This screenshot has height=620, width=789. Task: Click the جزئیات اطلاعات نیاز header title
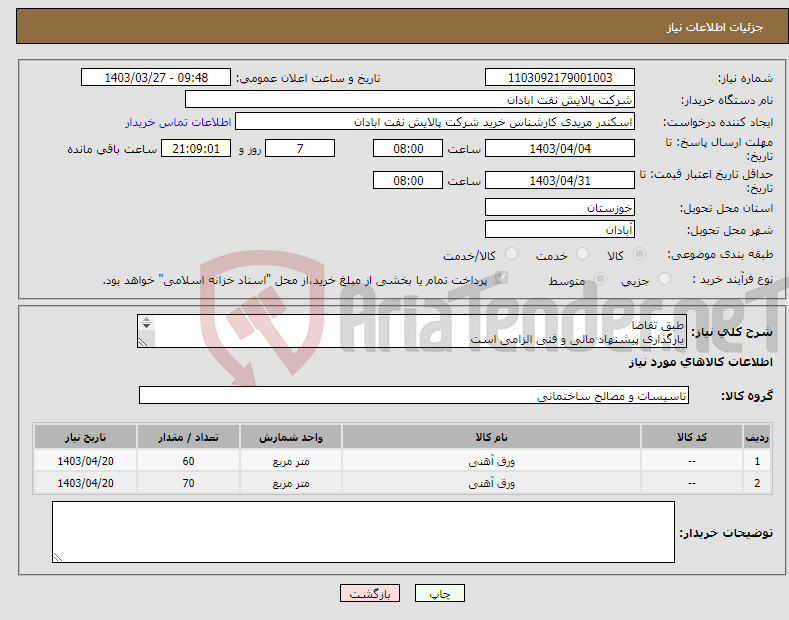[x=715, y=27]
